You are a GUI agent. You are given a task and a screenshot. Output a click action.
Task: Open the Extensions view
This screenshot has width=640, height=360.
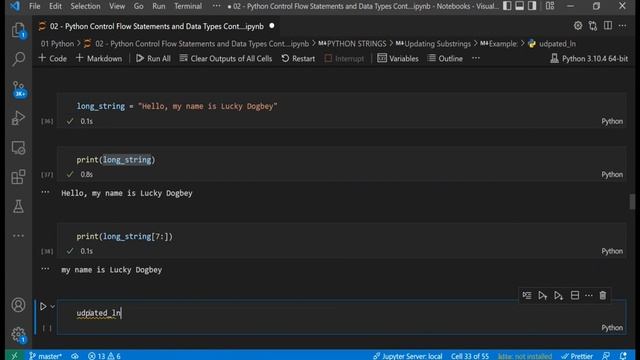coord(18,177)
